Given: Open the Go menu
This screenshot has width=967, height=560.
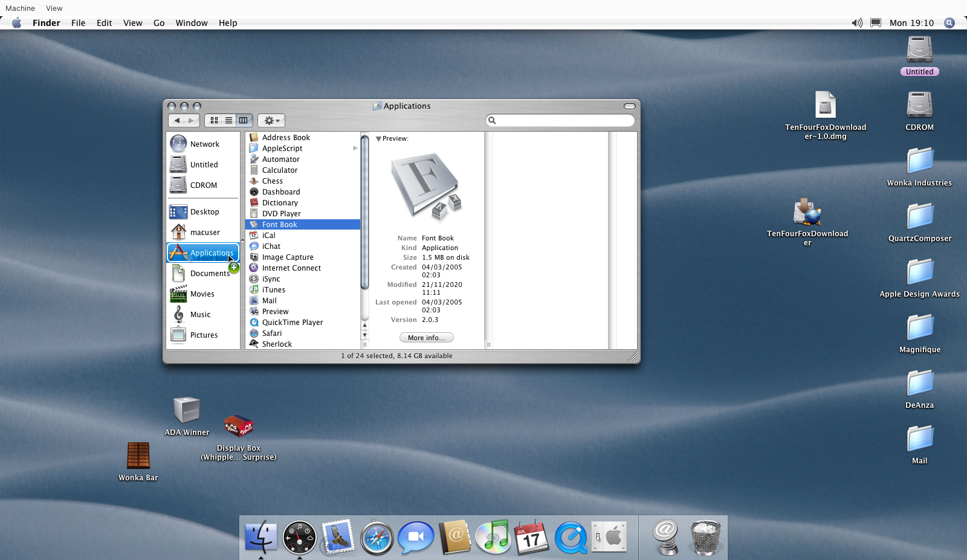Looking at the screenshot, I should [159, 23].
